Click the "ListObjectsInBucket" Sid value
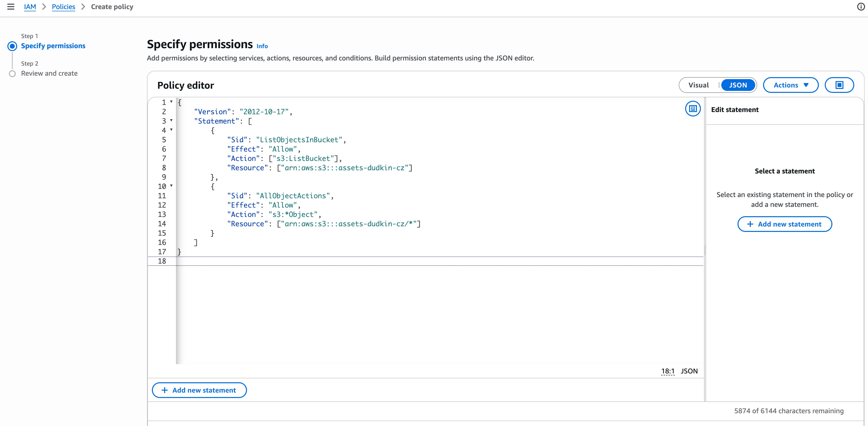The height and width of the screenshot is (426, 868). coord(299,140)
